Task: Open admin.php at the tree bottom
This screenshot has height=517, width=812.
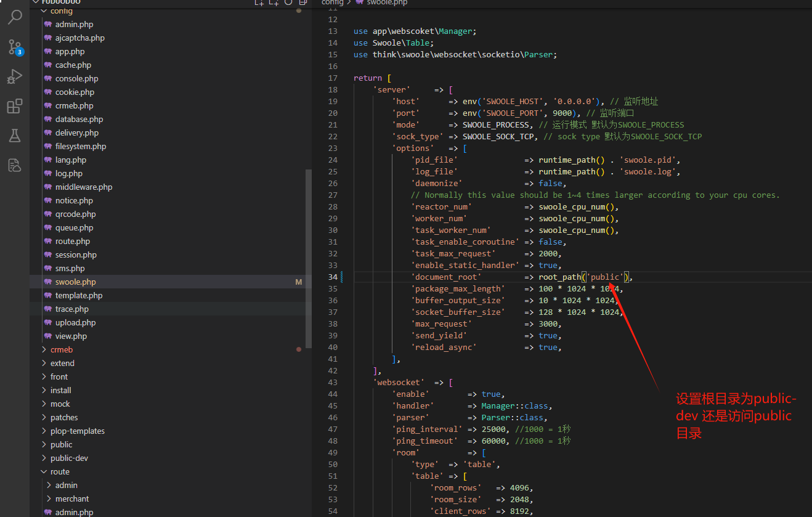Action: 75,512
